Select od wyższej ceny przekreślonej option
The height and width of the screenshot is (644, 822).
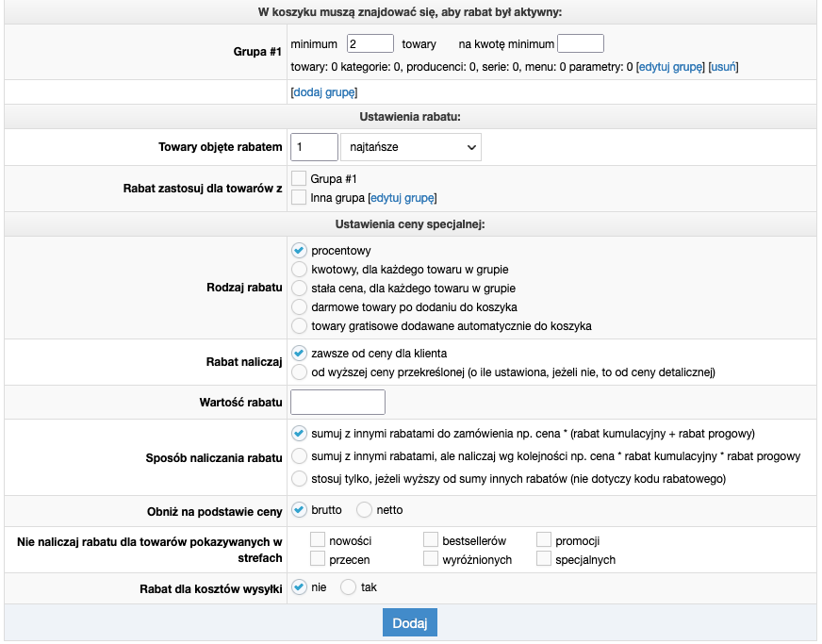click(x=299, y=372)
